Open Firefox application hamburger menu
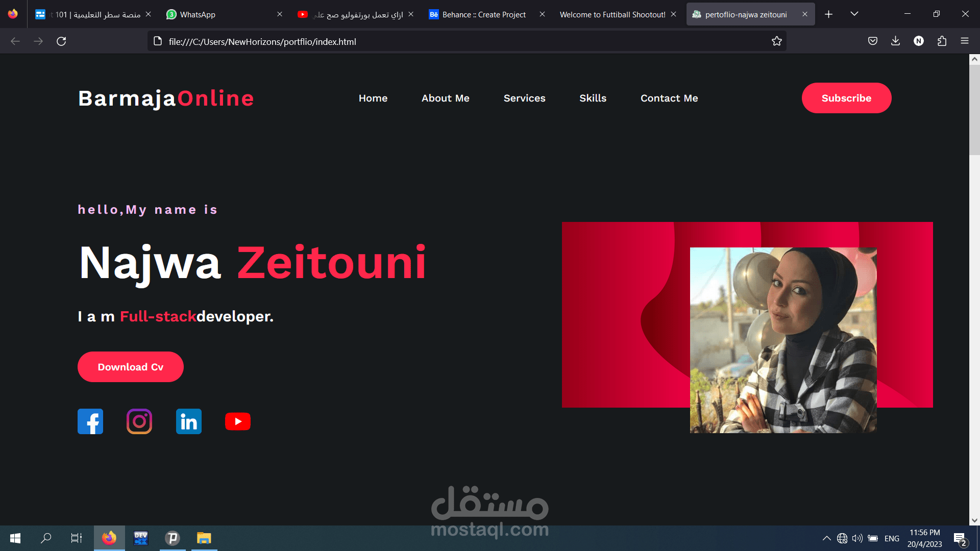 [964, 41]
